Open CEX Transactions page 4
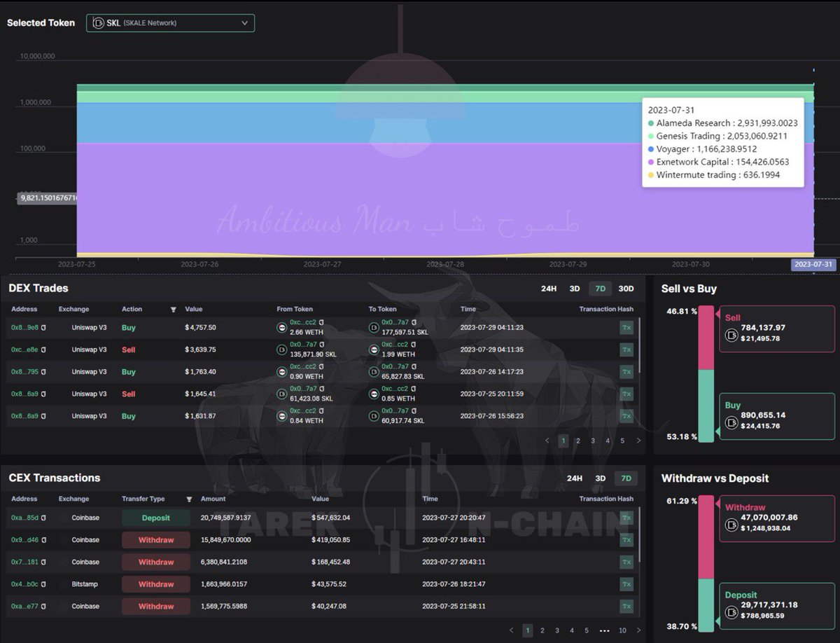 coord(572,630)
